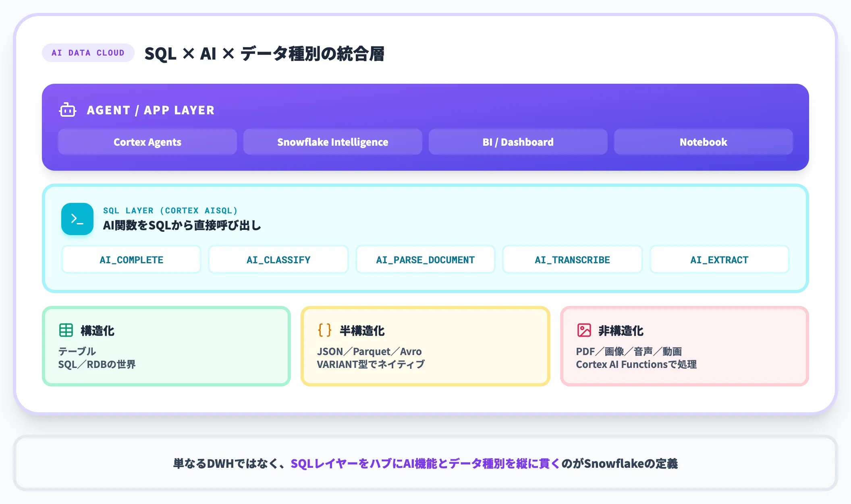851x504 pixels.
Task: Click the JSON／Parquet／Avro text
Action: click(x=369, y=351)
